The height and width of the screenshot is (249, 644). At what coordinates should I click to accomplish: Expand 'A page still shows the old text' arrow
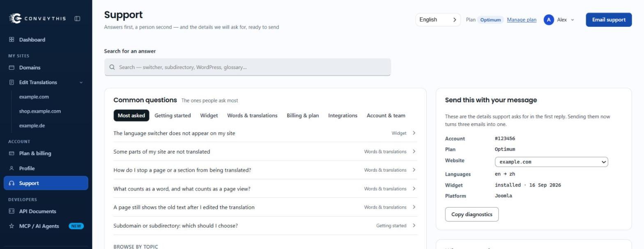(414, 207)
